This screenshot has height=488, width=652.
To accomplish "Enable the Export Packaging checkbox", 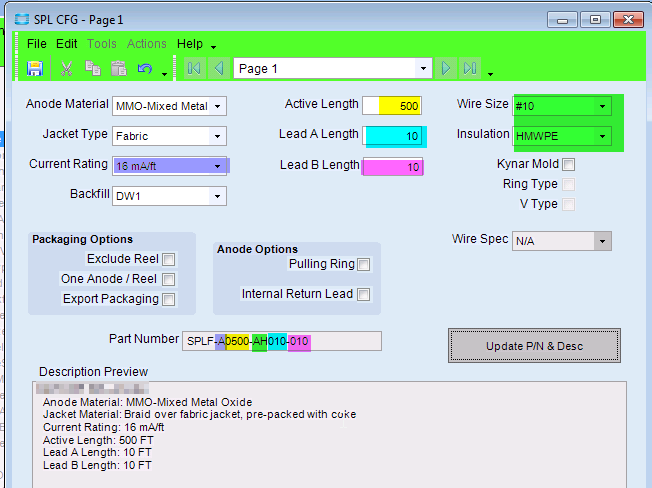I will point(168,299).
